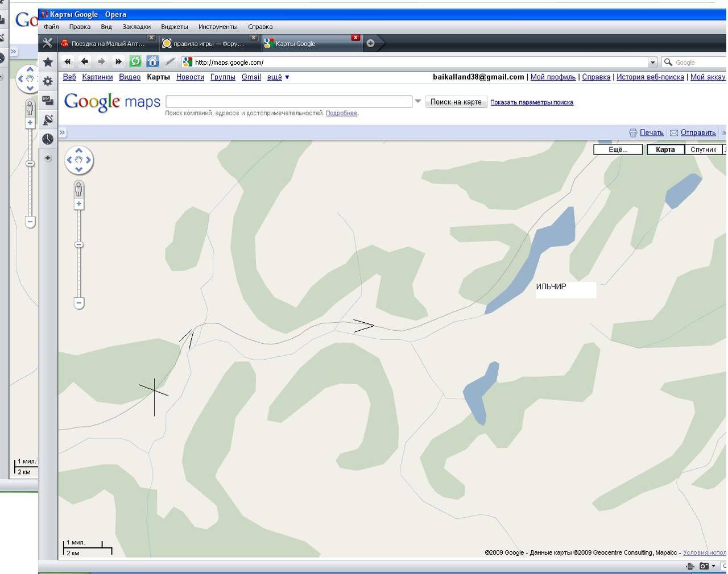Open the Bookmarks star panel
Viewport: 728px width, 574px height.
(48, 62)
